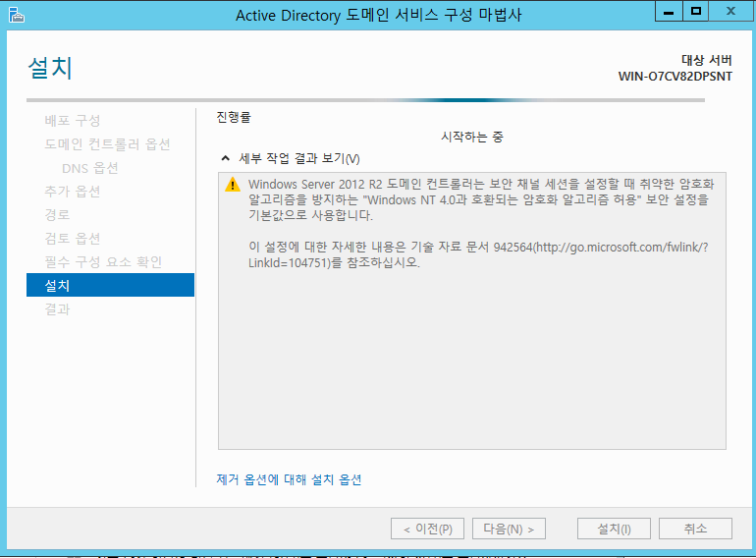Open the 추가 옵션 step
Image resolution: width=756 pixels, height=558 pixels.
coord(73,192)
